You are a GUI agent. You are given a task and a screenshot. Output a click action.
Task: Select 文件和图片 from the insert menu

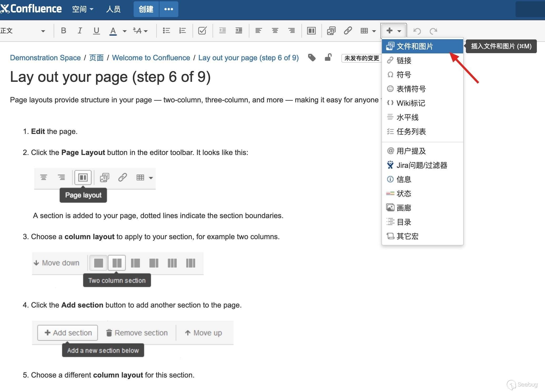(415, 46)
